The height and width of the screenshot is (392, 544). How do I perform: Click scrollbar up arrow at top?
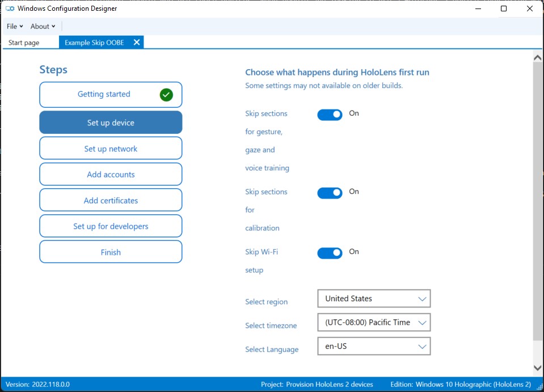[x=538, y=57]
